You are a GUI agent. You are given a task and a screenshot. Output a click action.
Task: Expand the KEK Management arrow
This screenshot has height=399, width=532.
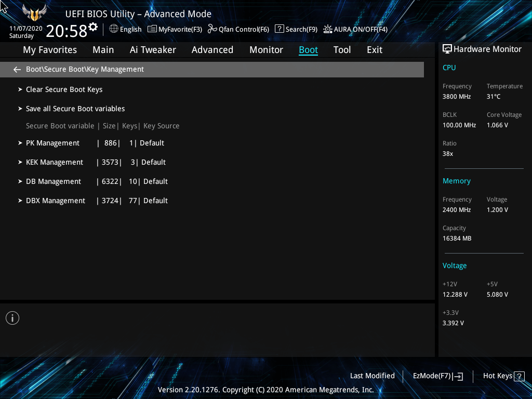click(20, 162)
